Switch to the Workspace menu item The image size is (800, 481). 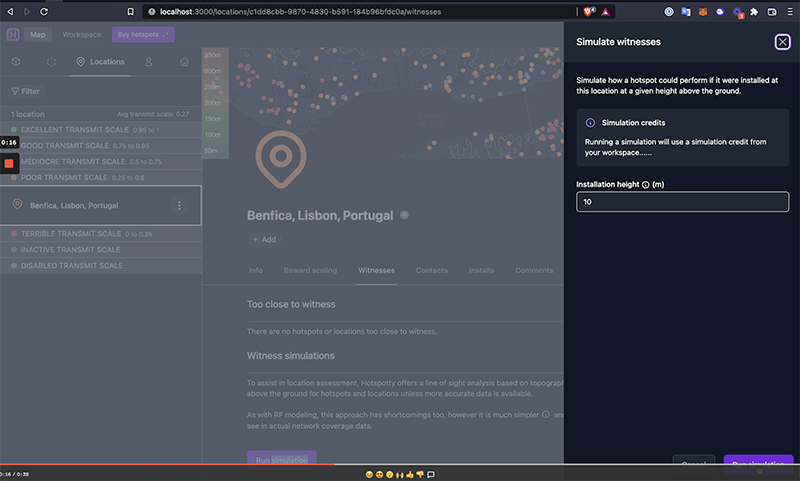click(x=81, y=34)
